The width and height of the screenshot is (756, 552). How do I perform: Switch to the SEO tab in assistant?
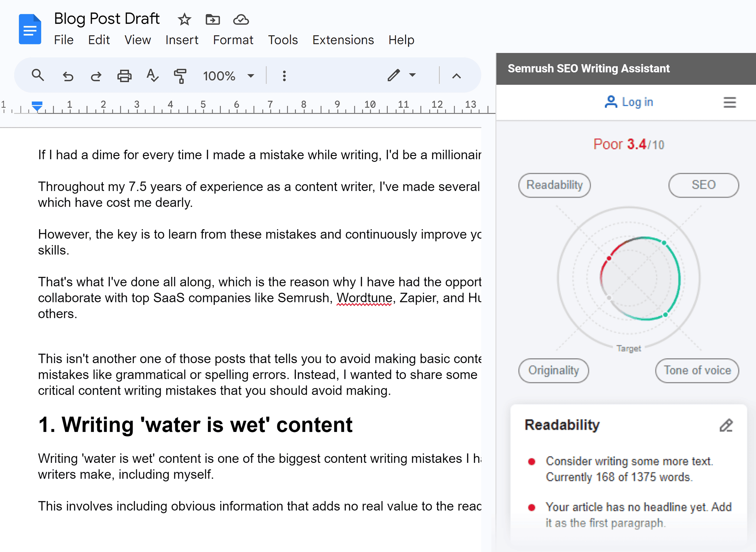(x=703, y=184)
